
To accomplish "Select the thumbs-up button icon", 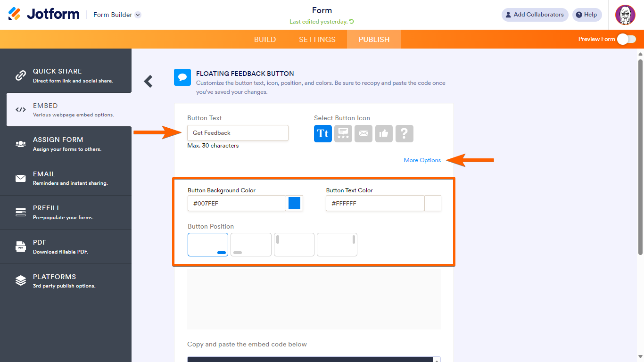I will pyautogui.click(x=384, y=133).
